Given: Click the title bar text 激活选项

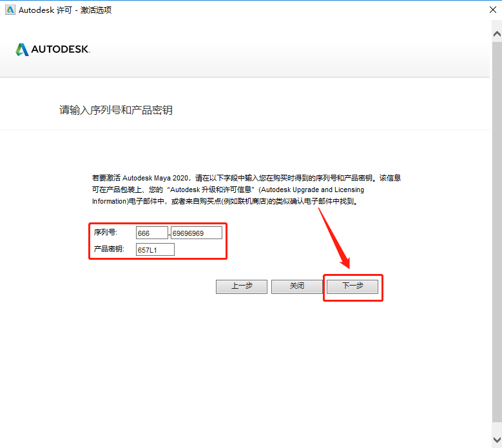Looking at the screenshot, I should pos(96,10).
